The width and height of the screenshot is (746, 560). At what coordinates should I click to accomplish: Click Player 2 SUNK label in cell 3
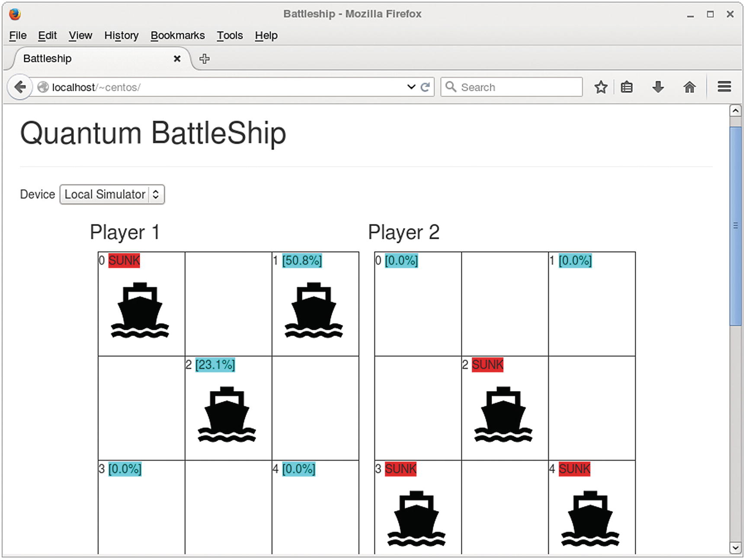pos(400,469)
